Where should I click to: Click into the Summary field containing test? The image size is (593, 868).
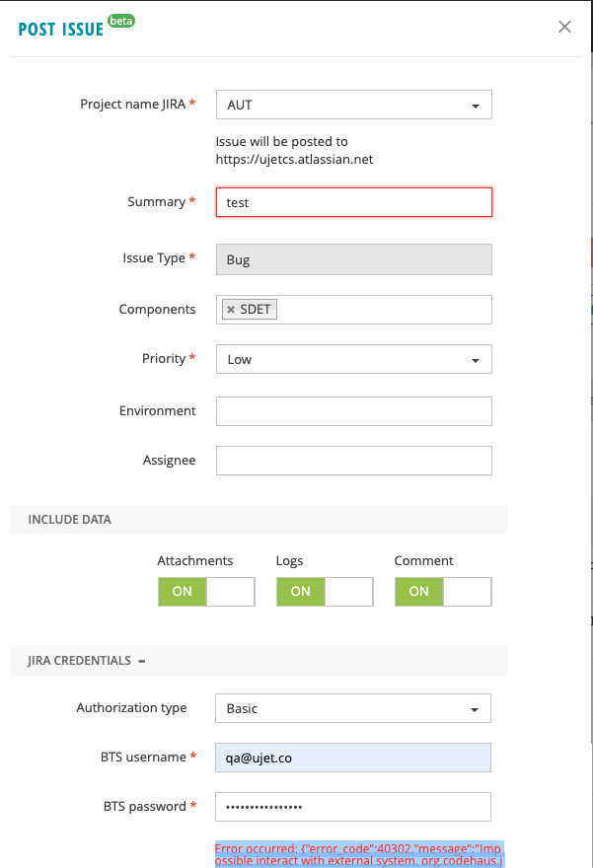[x=354, y=202]
